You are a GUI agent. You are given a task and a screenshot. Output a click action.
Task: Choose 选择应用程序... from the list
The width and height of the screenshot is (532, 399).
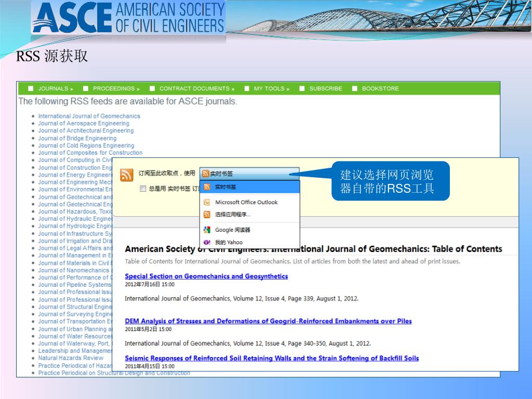tap(250, 215)
